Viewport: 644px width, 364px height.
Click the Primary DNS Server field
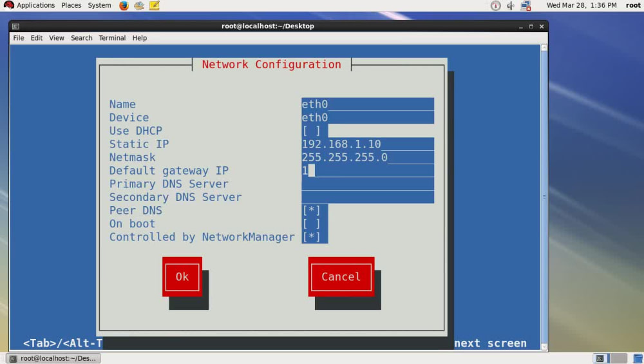pos(368,184)
